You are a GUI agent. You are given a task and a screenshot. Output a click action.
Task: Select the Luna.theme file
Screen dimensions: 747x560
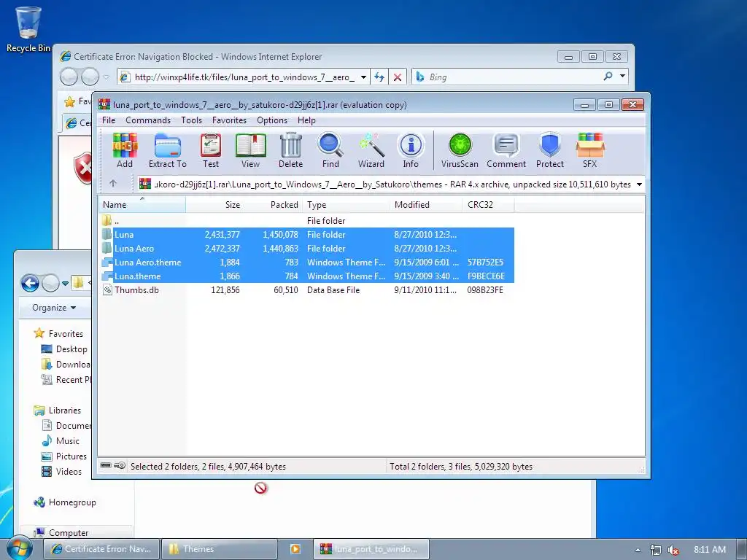point(307,276)
